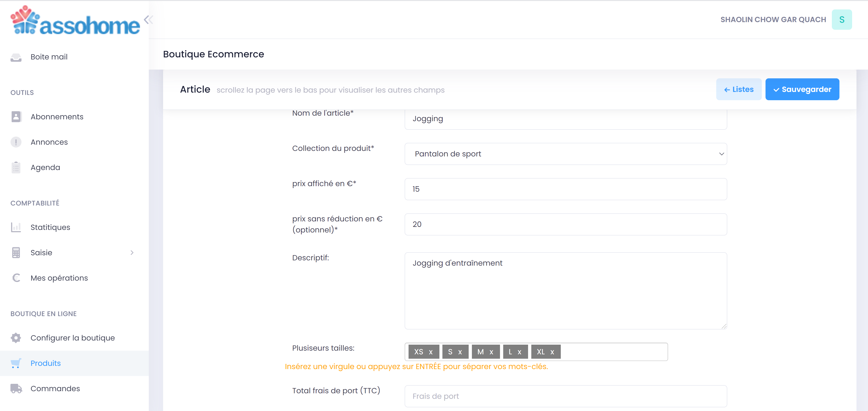Screen dimensions: 868x411
Task: Select the Abonnements icon
Action: pos(16,116)
